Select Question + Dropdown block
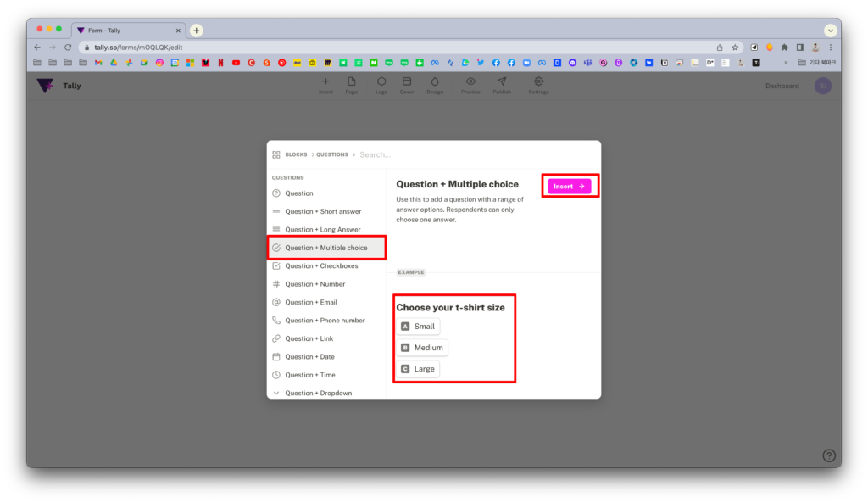This screenshot has width=868, height=503. pyautogui.click(x=318, y=394)
